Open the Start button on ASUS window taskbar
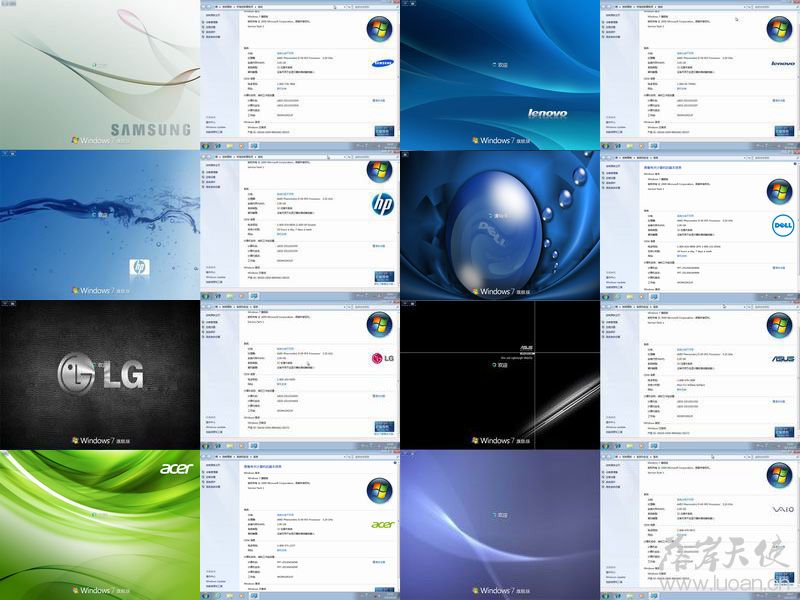Screen dimensions: 800x600 pyautogui.click(x=606, y=446)
